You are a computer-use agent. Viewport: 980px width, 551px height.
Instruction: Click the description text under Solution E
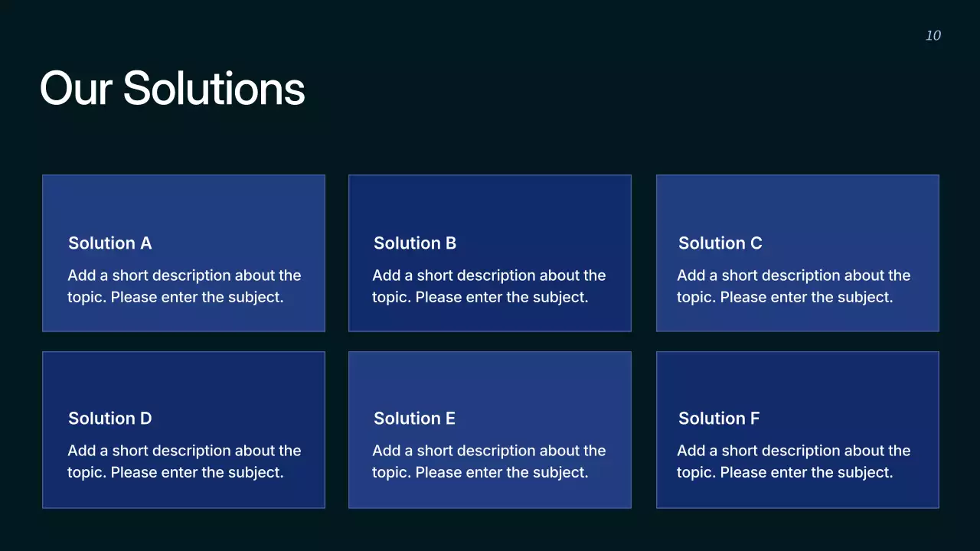pyautogui.click(x=488, y=461)
